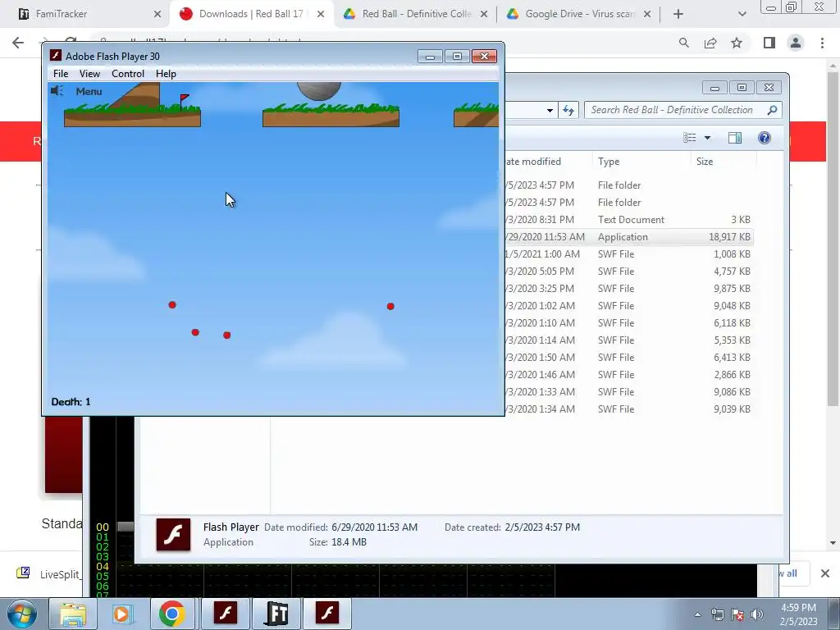Image resolution: width=840 pixels, height=630 pixels.
Task: Switch to Chrome from the taskbar
Action: tap(171, 614)
